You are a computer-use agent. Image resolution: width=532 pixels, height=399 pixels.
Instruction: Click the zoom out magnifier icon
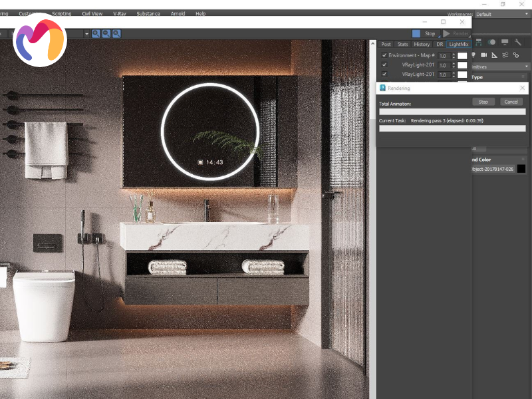[x=106, y=33]
